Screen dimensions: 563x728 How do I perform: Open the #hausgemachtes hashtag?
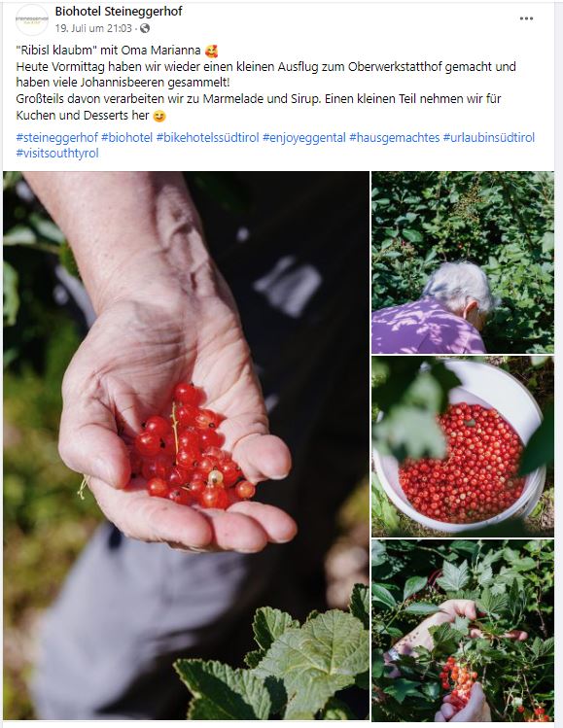(395, 137)
